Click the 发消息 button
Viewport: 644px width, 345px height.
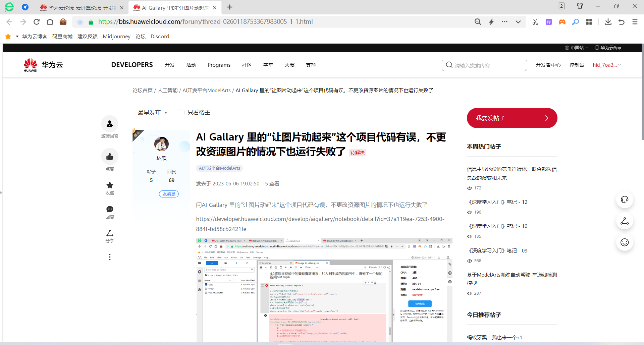[x=169, y=194]
